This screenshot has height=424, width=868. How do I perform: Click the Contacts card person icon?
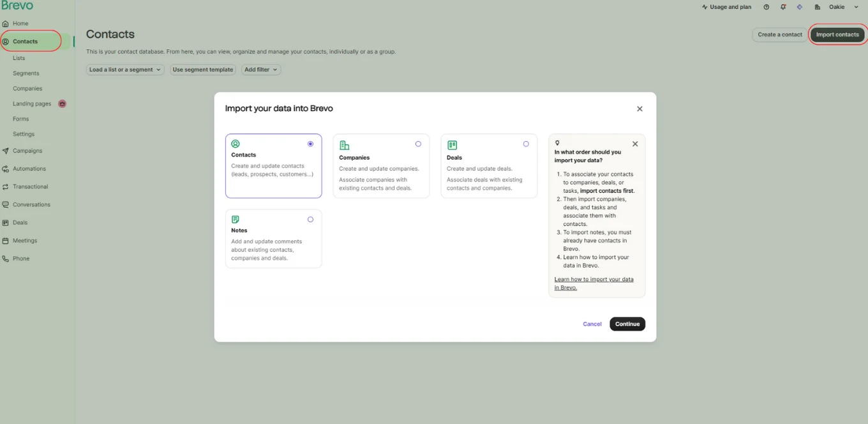tap(236, 144)
